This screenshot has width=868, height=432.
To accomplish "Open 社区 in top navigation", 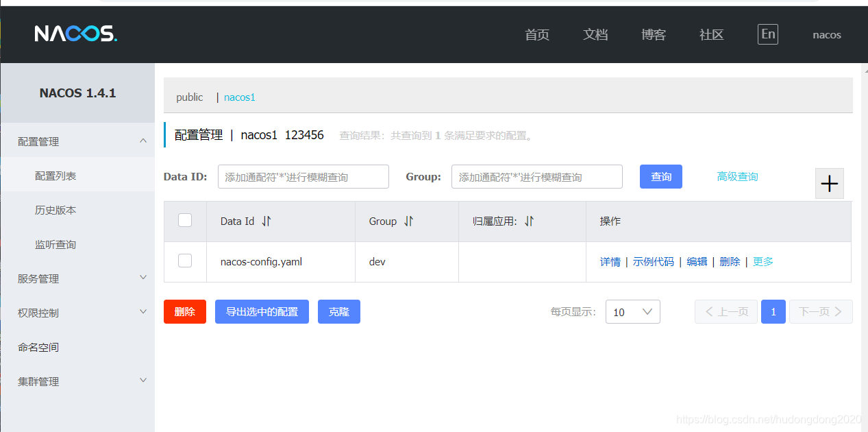I will point(712,35).
